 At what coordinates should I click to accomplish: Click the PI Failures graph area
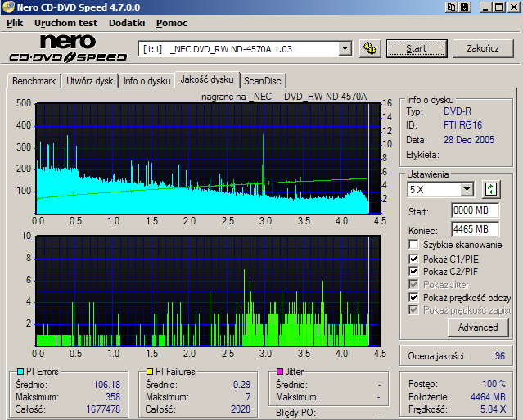208,291
